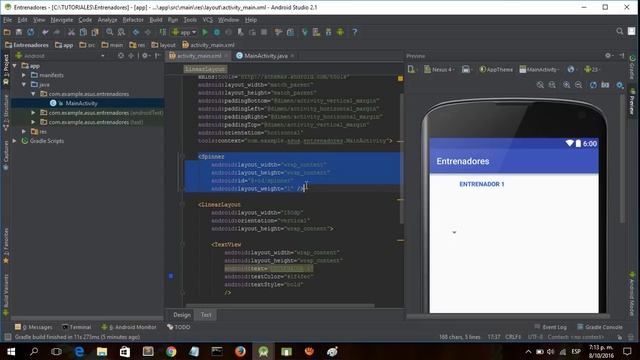Click the layout breadcrumb folder
The height and width of the screenshot is (360, 640).
tap(163, 45)
